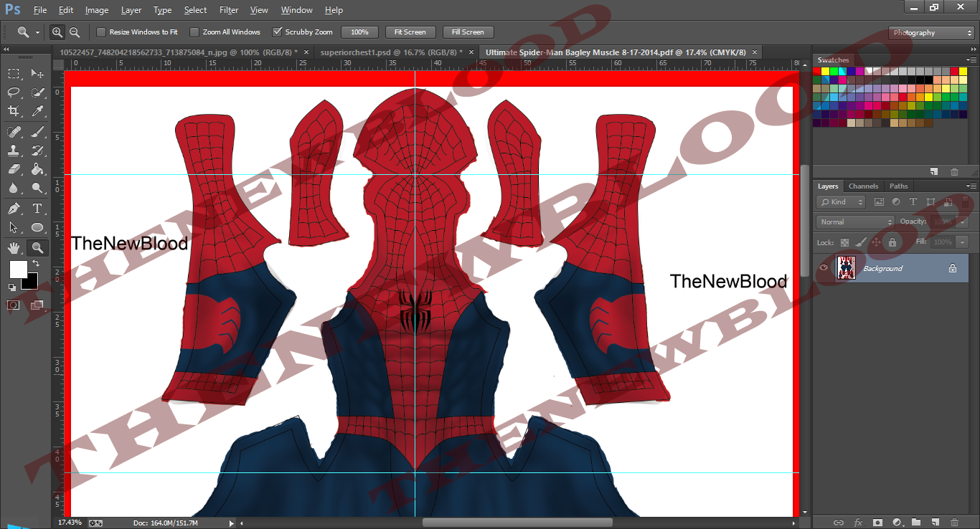Click Add layer mask icon
This screenshot has width=980, height=529.
point(877,523)
